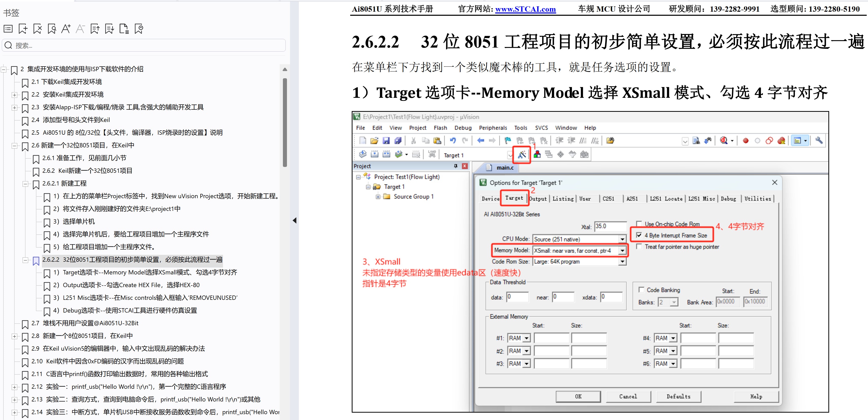
Task: Click the Keil Manage Project Items colored blocks icon
Action: [x=537, y=154]
